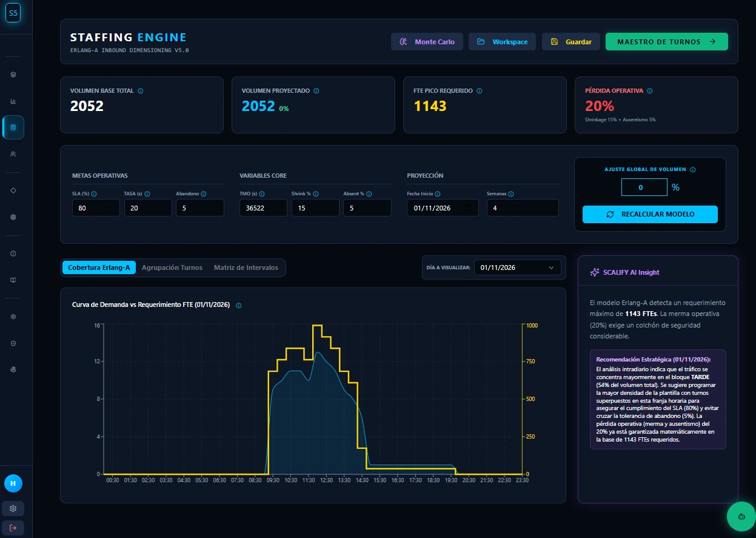Switch to the Agrupación Turnos tab
Screen dimensions: 756x538
click(172, 267)
